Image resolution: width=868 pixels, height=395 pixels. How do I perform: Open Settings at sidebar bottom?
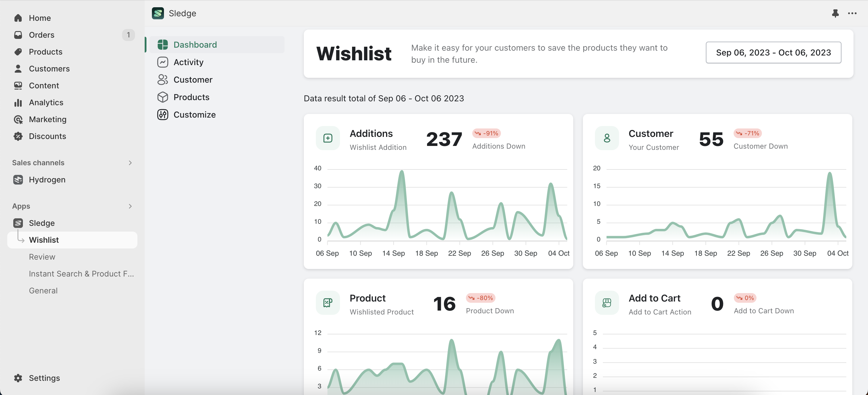[x=44, y=378]
